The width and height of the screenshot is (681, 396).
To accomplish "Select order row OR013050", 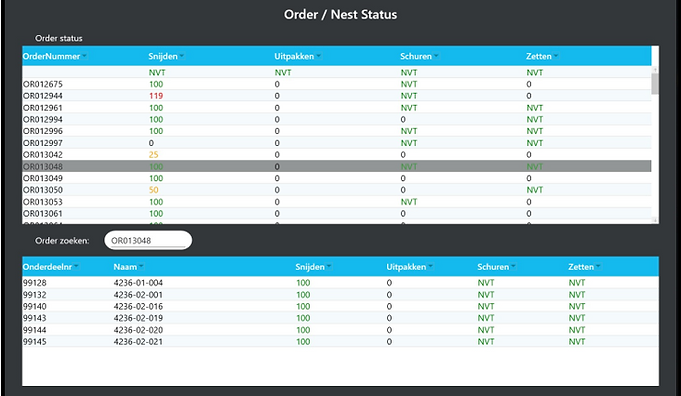I will (x=337, y=190).
